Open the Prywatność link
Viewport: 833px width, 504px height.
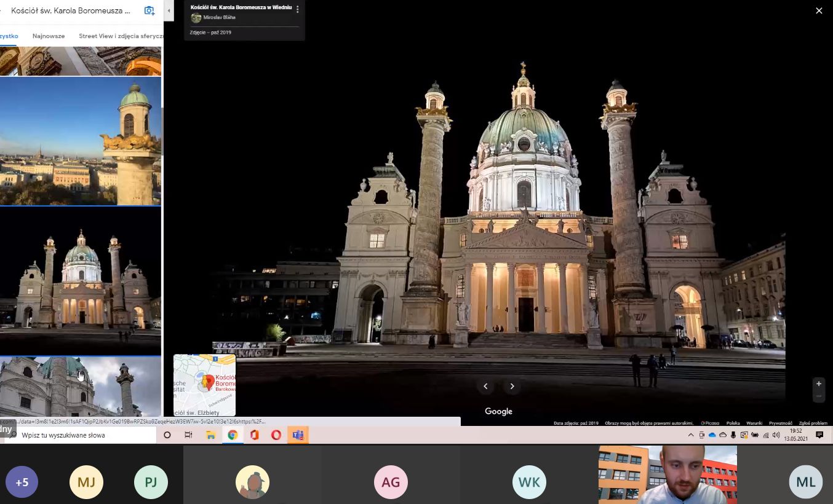coord(780,423)
